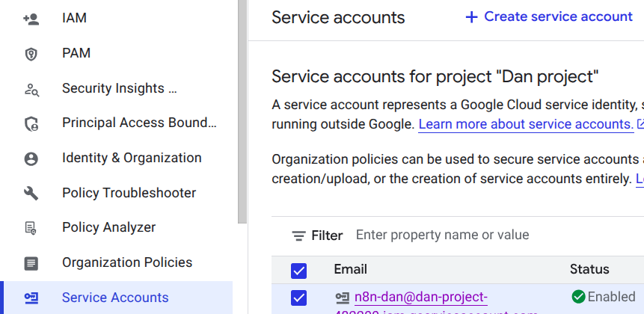Click the Policy Troubleshooter wrench icon
Viewport: 644px width, 314px height.
click(x=31, y=193)
